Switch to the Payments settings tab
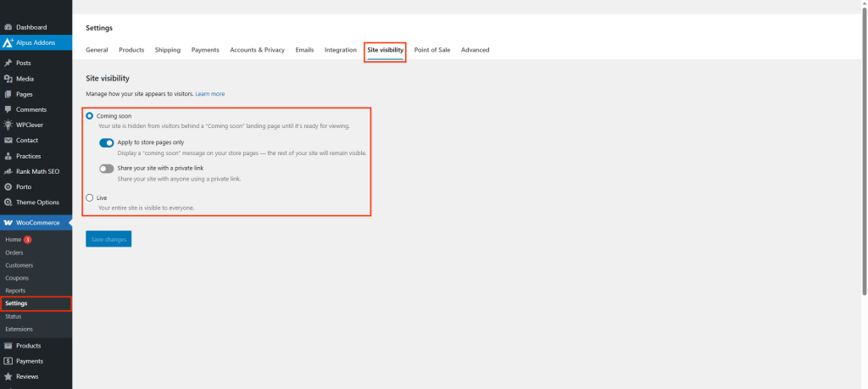 [x=205, y=50]
